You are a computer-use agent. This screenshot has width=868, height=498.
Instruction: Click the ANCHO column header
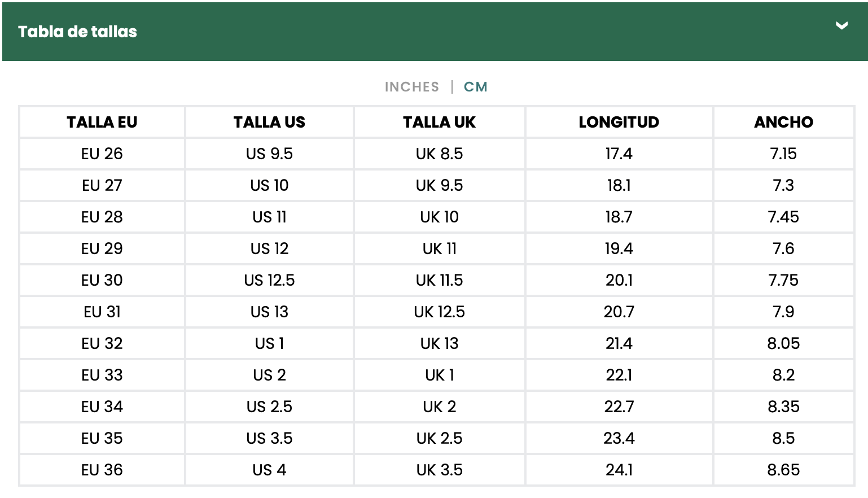pyautogui.click(x=783, y=122)
